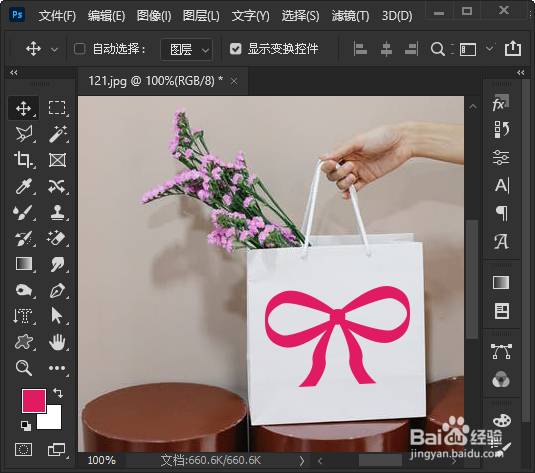This screenshot has height=473, width=535.
Task: Open the workspace switcher dropdown arrow
Action: 489,48
